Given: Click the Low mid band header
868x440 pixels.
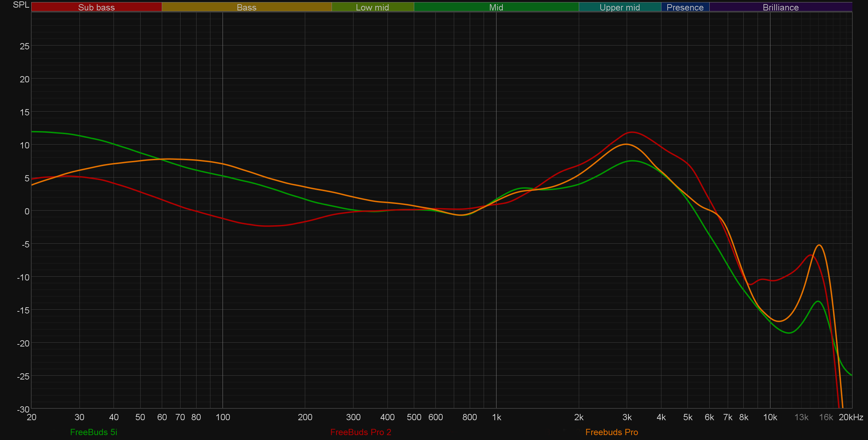Looking at the screenshot, I should [x=372, y=7].
